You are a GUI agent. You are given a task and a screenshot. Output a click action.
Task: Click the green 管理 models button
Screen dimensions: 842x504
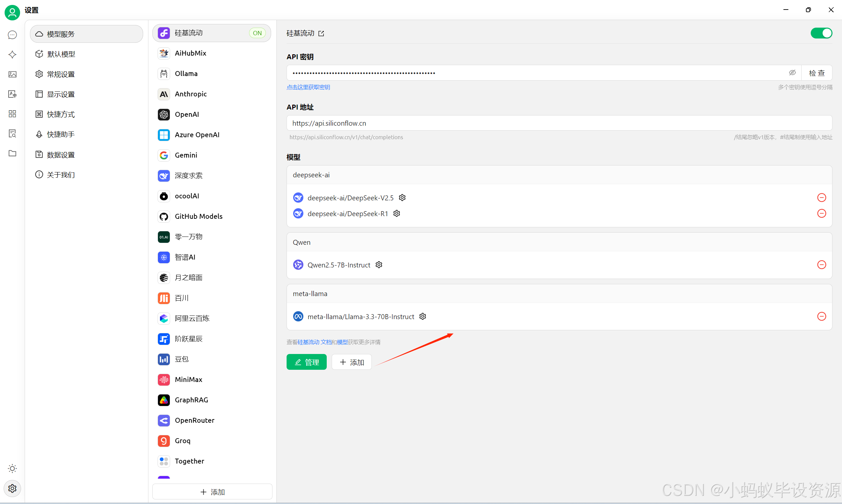click(306, 362)
